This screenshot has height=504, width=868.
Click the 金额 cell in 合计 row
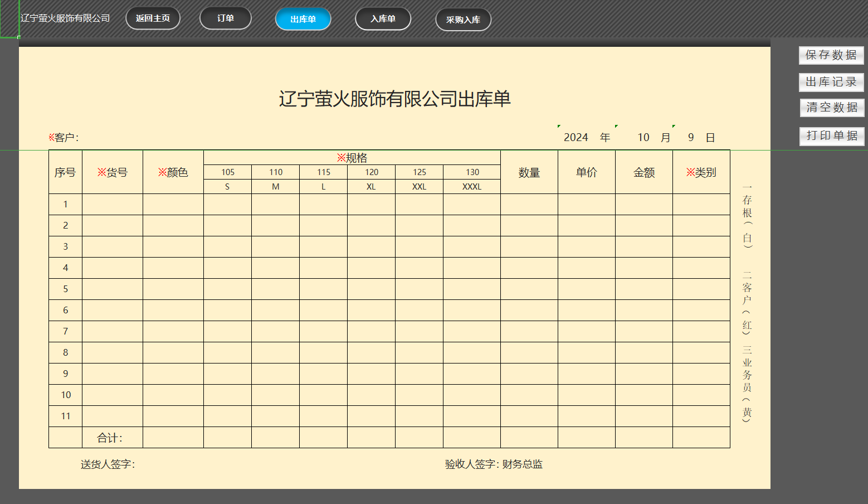[644, 438]
